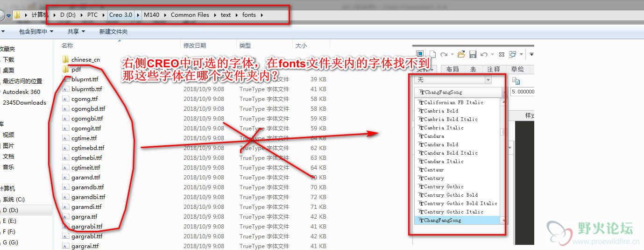Open the ChangFangSong font combo box
The image size is (644, 250).
(x=460, y=92)
